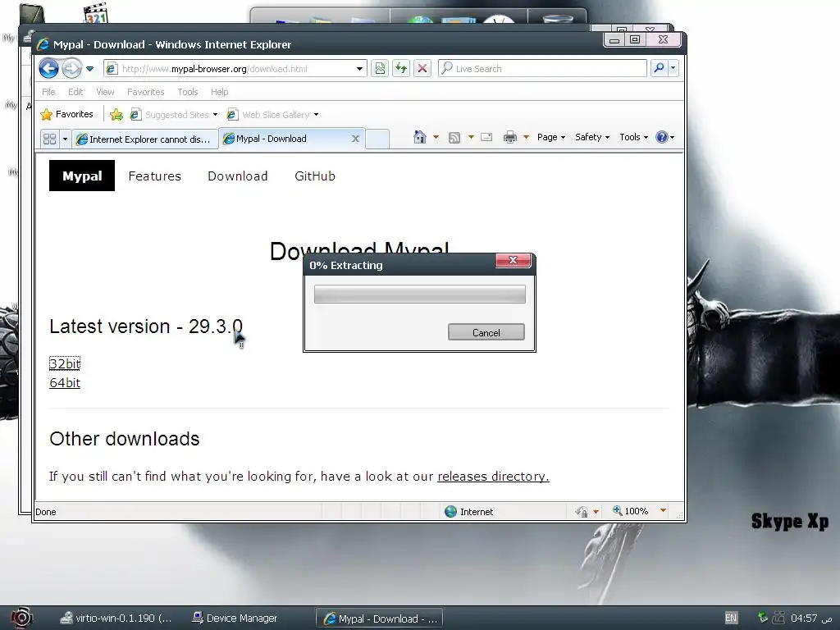Expand the Feeds dropdown arrow
Screen dimensions: 840x630
[x=472, y=137]
